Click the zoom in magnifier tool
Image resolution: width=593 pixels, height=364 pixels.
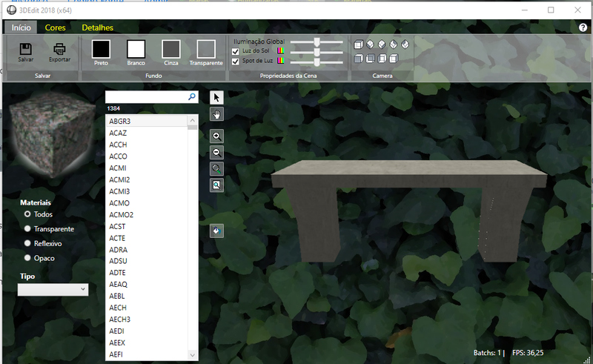click(x=216, y=136)
